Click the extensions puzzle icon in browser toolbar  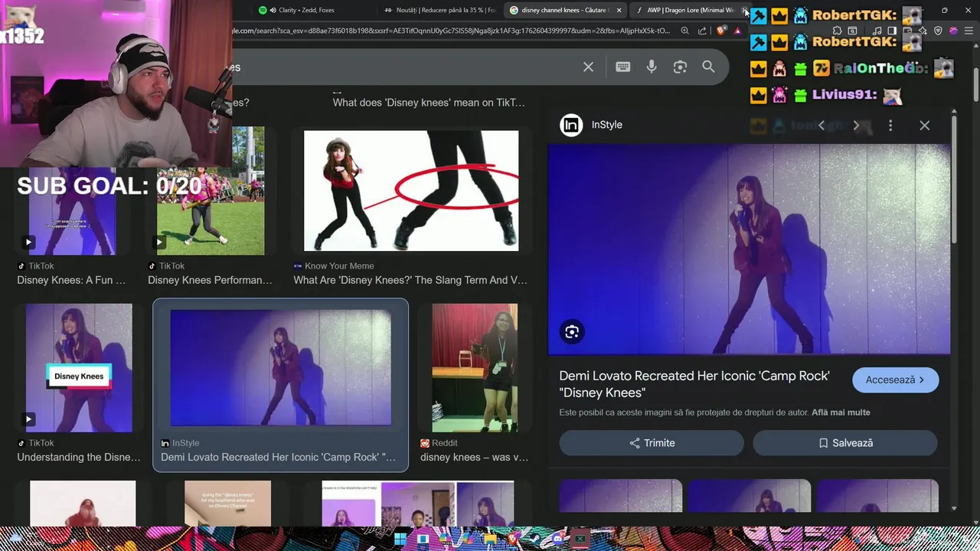click(x=837, y=31)
